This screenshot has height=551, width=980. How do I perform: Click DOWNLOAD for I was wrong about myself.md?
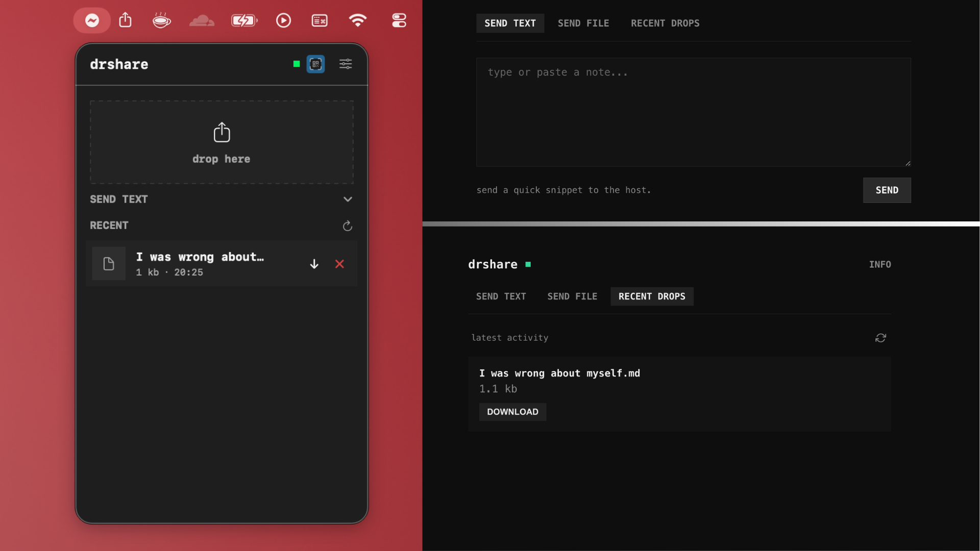[512, 412]
